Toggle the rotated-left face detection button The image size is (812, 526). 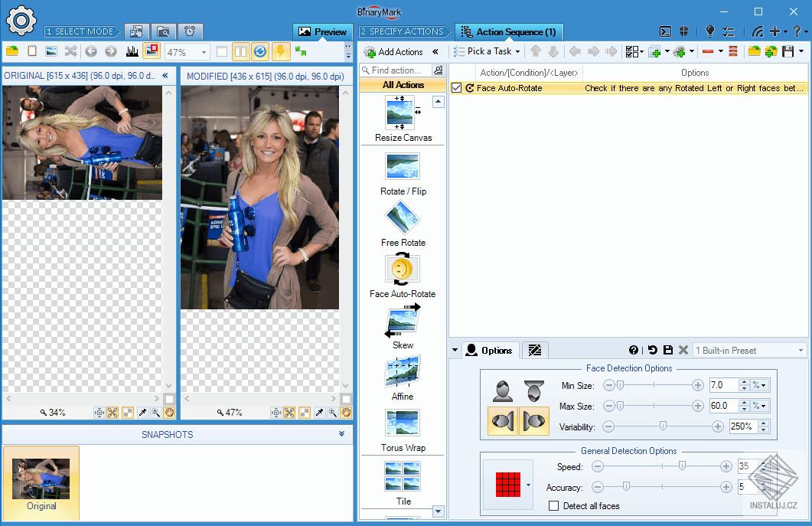coord(503,421)
